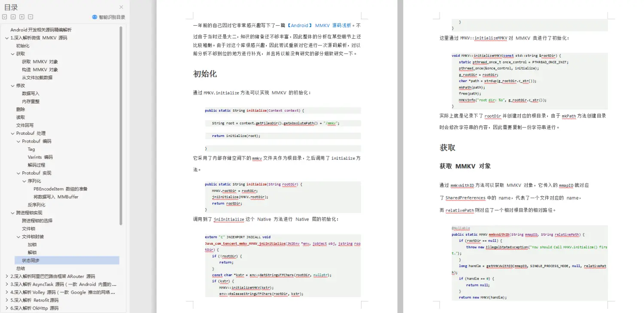Select Varints 编码 outline entry

point(41,157)
